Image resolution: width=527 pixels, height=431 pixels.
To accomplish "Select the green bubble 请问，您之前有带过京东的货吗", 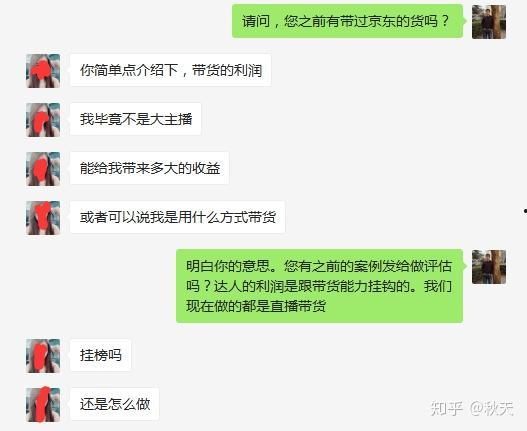I will click(x=348, y=21).
